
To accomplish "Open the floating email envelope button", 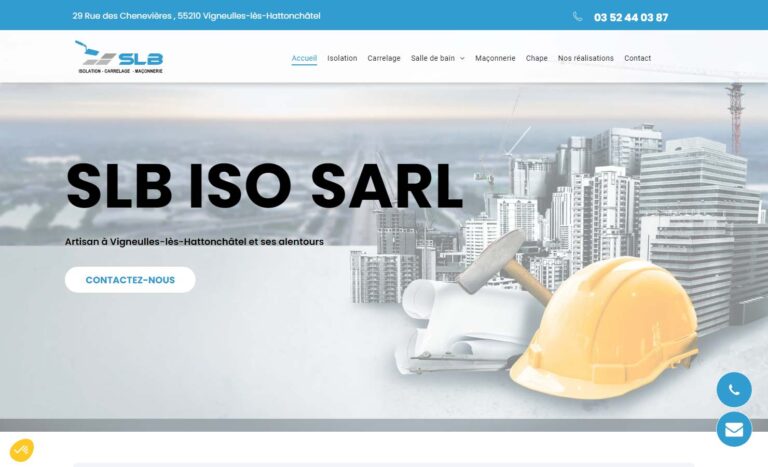I will [734, 429].
